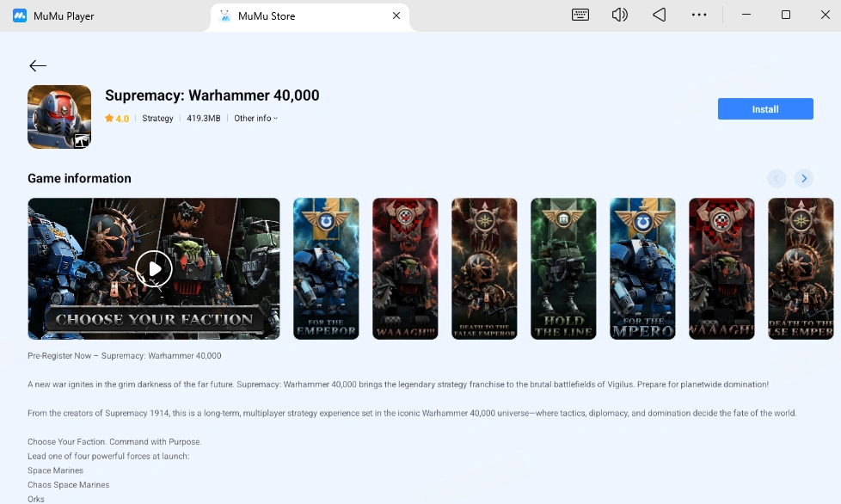841x504 pixels.
Task: Open the keyboard mapping icon
Action: (x=580, y=15)
